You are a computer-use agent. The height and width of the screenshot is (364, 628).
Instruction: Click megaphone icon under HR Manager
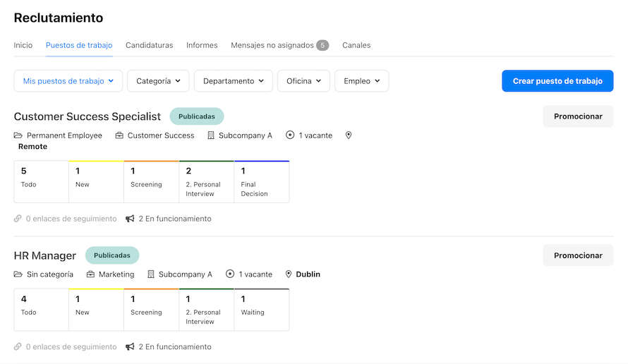130,347
